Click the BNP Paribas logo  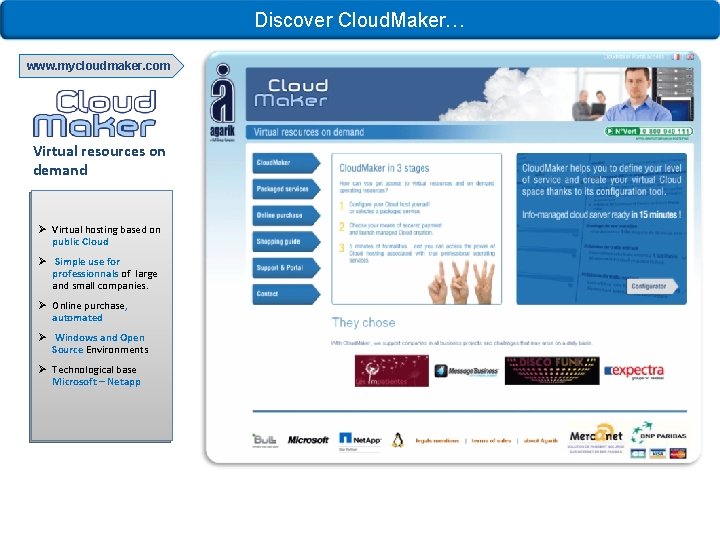coord(659,433)
